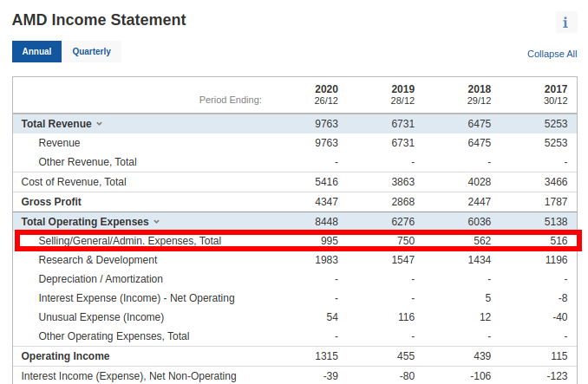Image resolution: width=588 pixels, height=384 pixels.
Task: Click the 2019 period column header
Action: click(x=402, y=94)
